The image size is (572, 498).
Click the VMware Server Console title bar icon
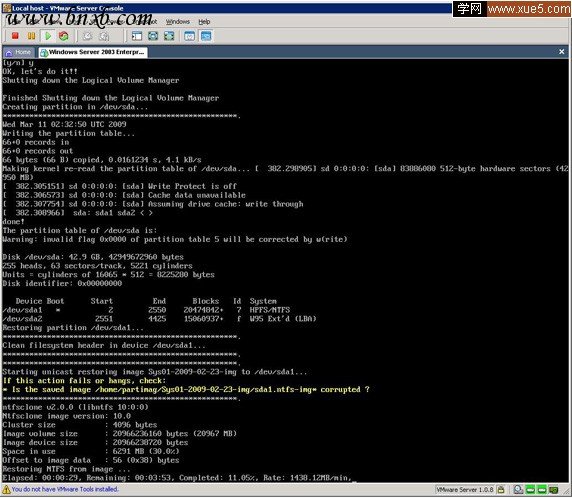(x=7, y=8)
